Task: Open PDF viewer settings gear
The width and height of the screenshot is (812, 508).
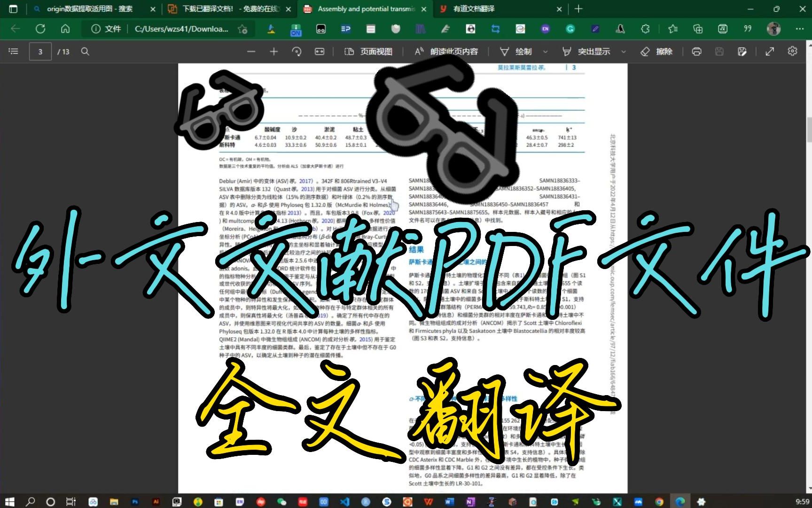Action: click(x=793, y=51)
